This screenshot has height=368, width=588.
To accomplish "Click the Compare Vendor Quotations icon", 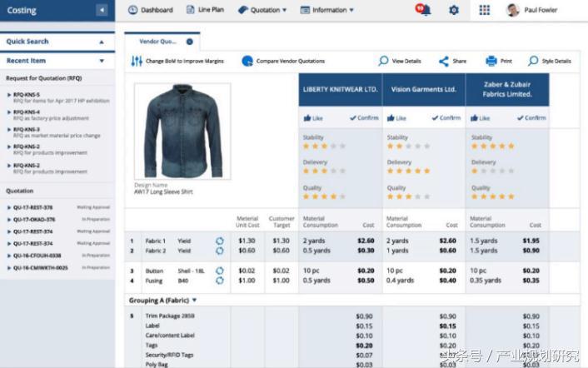I will [x=247, y=61].
